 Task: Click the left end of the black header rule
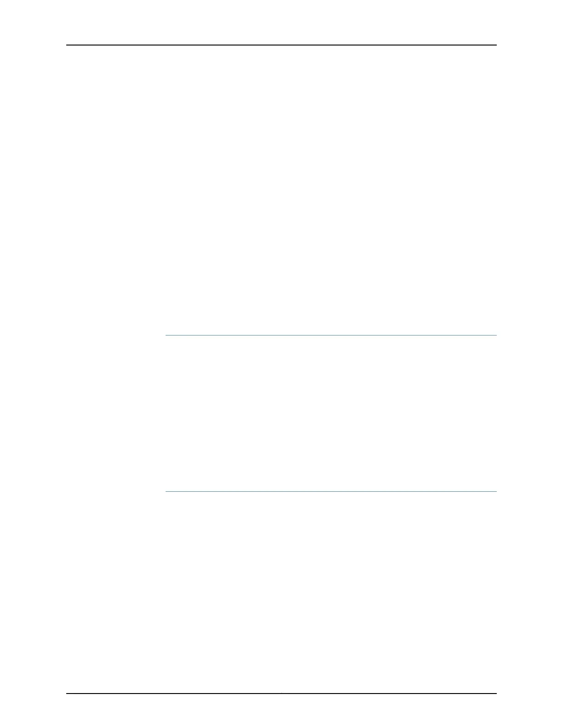(68, 45)
